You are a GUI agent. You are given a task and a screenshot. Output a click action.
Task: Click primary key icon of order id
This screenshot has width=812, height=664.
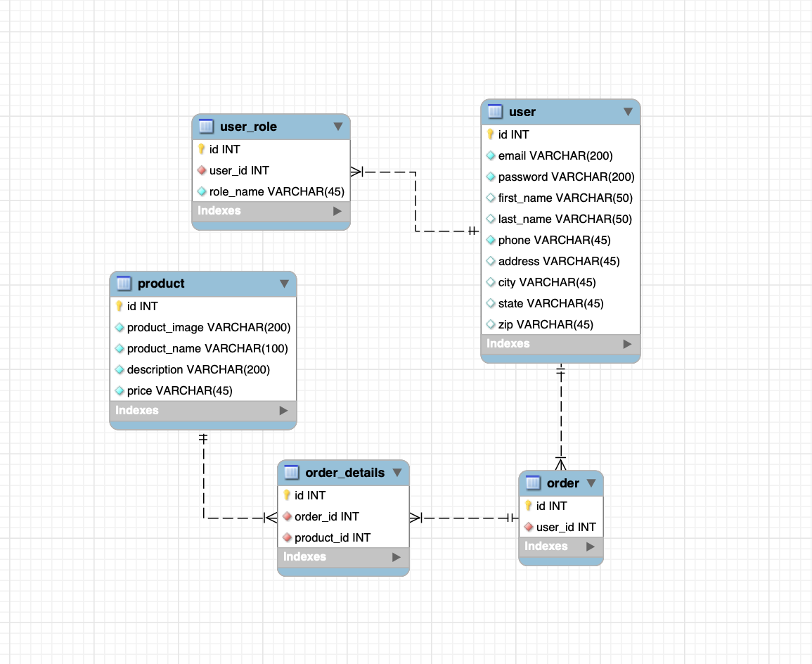tap(528, 506)
